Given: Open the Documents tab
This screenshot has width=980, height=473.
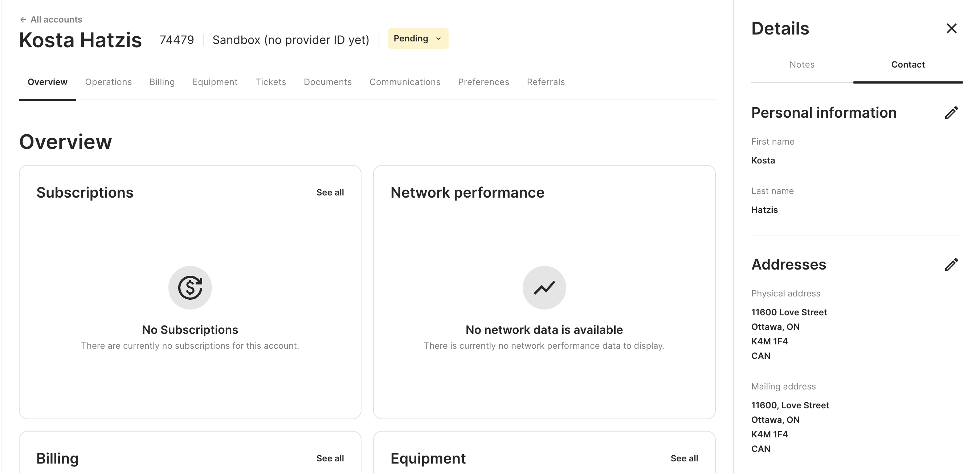Looking at the screenshot, I should point(327,82).
